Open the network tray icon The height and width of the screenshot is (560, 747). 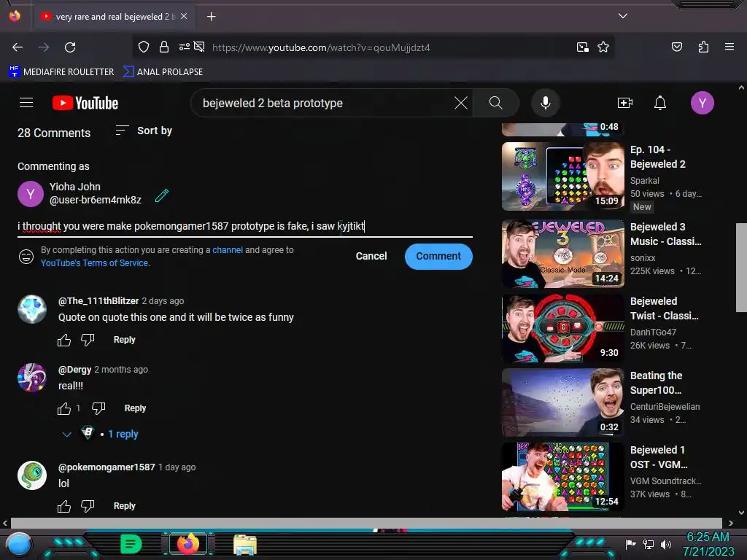click(649, 544)
